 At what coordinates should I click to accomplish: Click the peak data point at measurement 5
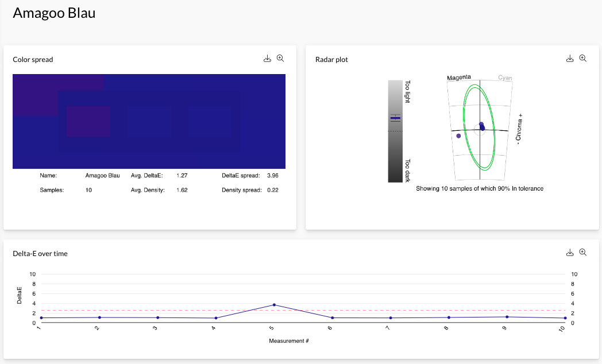pyautogui.click(x=274, y=305)
